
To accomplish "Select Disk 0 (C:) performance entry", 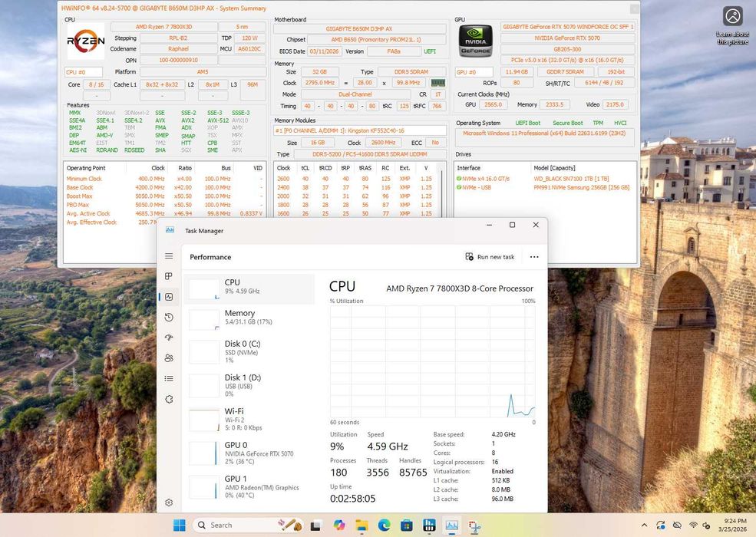I will (249, 352).
